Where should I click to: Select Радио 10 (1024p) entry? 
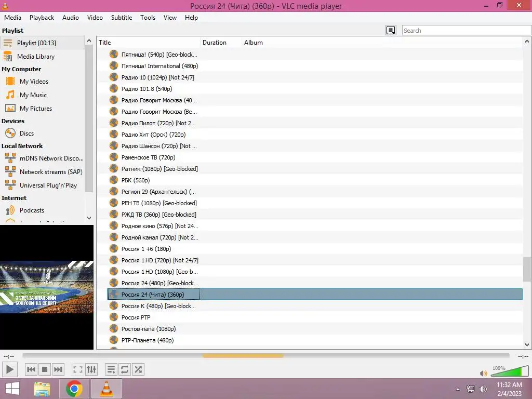[158, 77]
